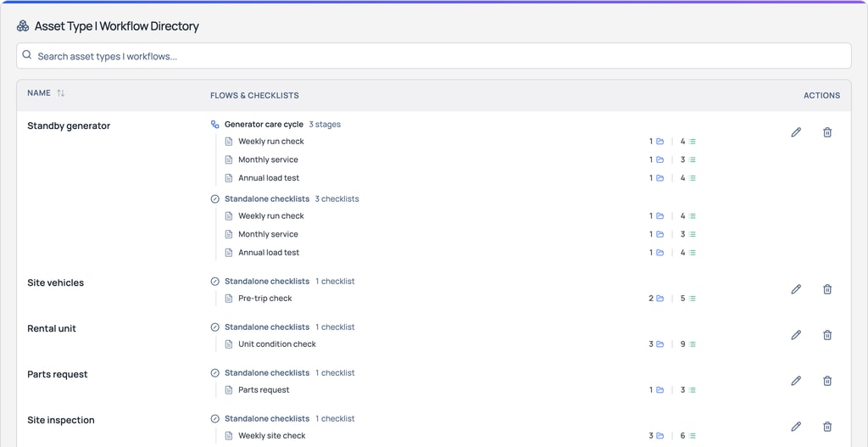
Task: Select the Rental unit name
Action: pyautogui.click(x=52, y=328)
